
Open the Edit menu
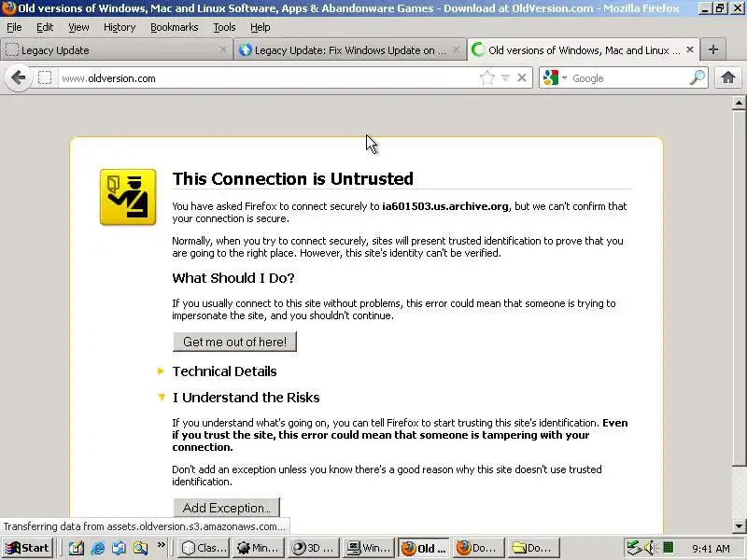coord(45,27)
